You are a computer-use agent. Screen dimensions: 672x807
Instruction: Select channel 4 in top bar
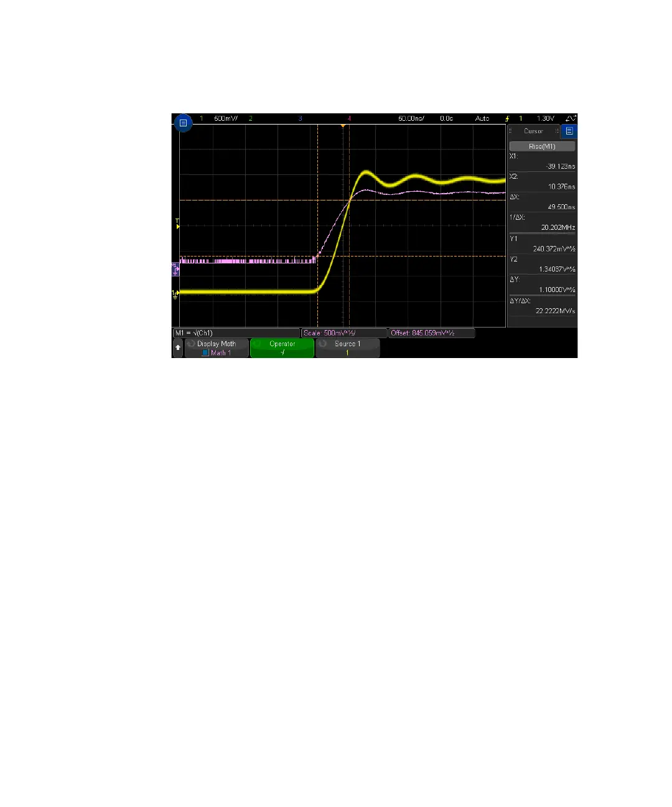349,118
